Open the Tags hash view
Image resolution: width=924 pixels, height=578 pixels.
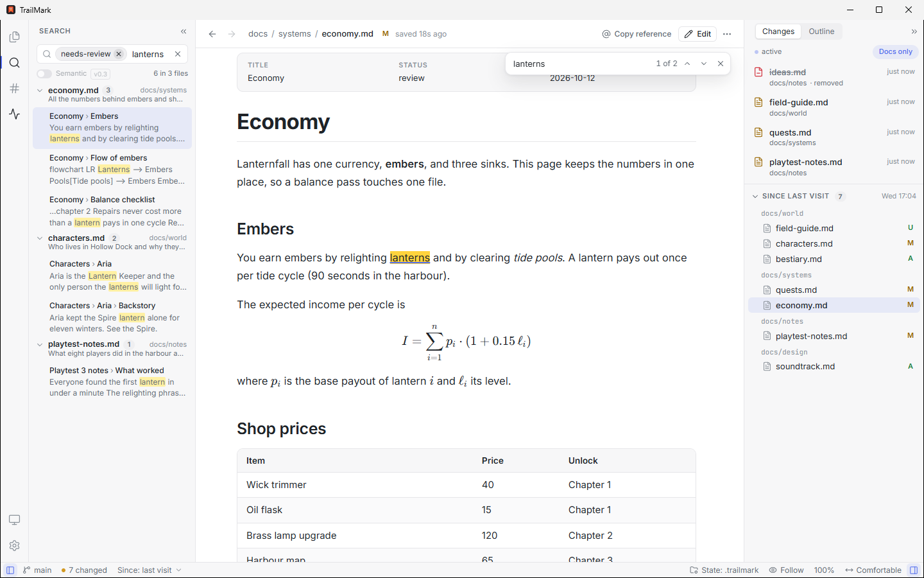coord(14,89)
